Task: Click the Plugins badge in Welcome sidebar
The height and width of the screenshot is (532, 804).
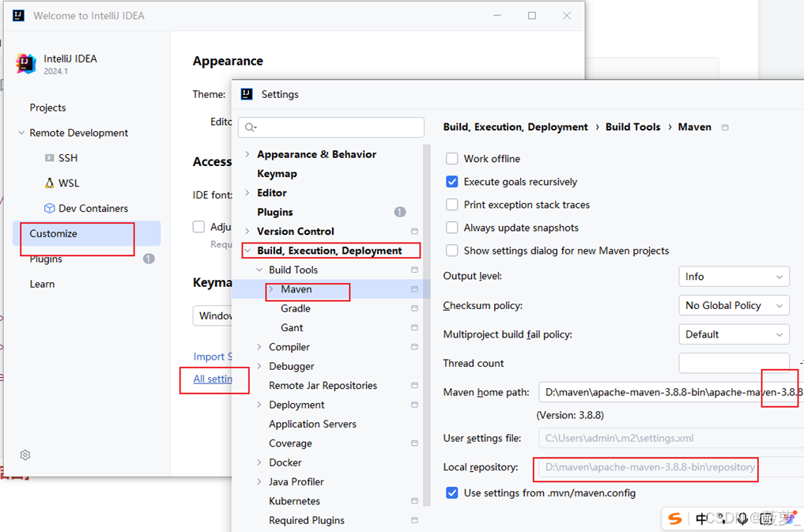Action: (149, 258)
